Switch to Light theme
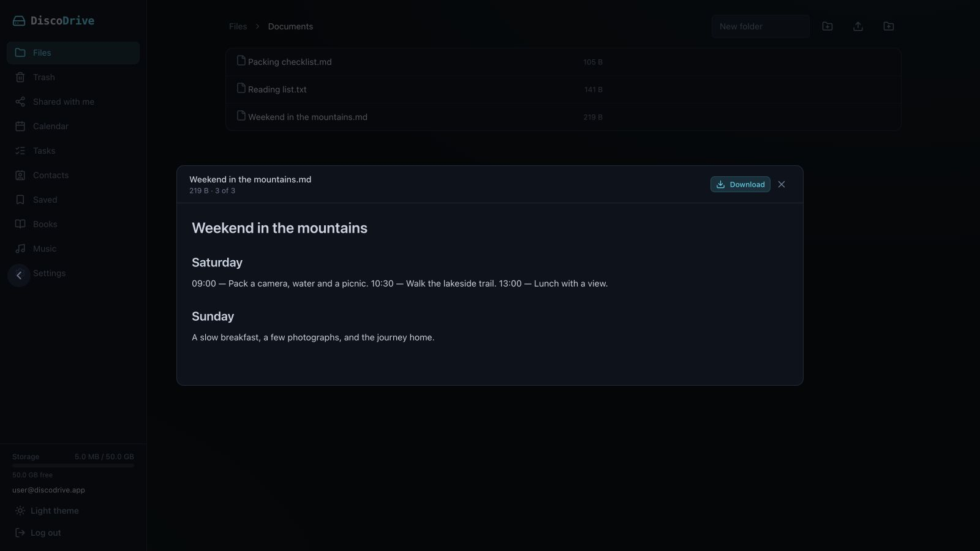Image resolution: width=980 pixels, height=551 pixels. point(47,511)
